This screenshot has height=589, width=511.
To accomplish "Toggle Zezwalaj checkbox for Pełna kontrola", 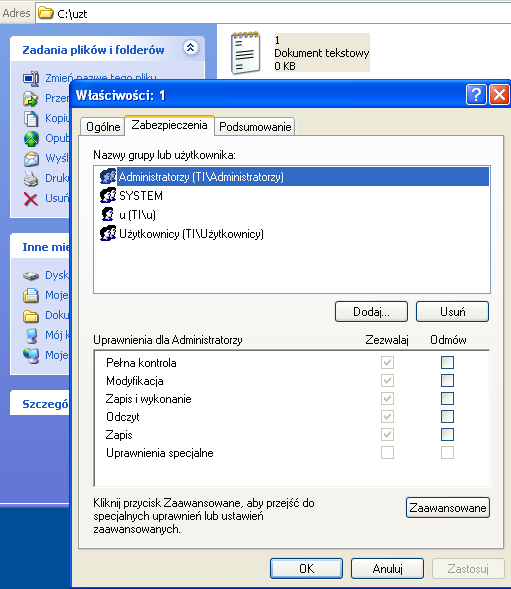I will tap(387, 362).
